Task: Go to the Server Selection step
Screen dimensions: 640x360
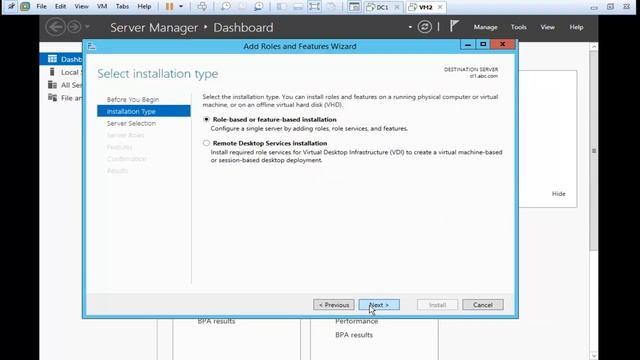Action: 131,123
